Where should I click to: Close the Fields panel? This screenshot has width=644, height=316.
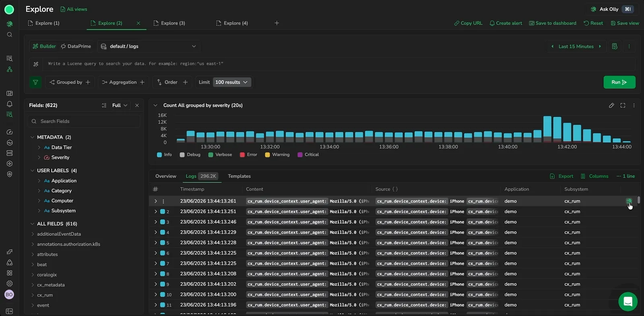point(137,105)
